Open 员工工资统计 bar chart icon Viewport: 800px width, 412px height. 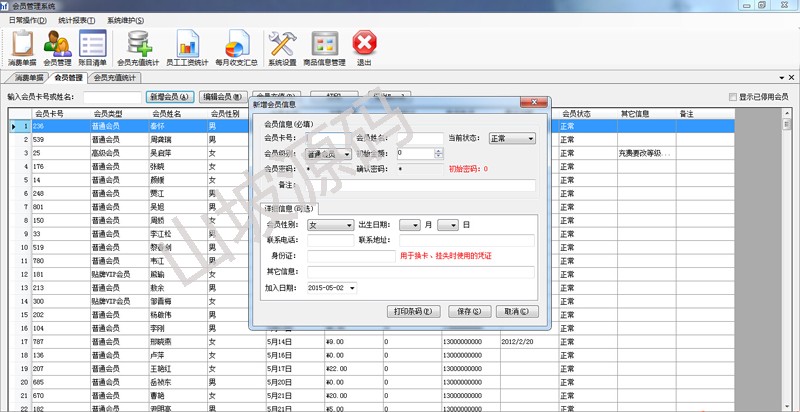[187, 48]
